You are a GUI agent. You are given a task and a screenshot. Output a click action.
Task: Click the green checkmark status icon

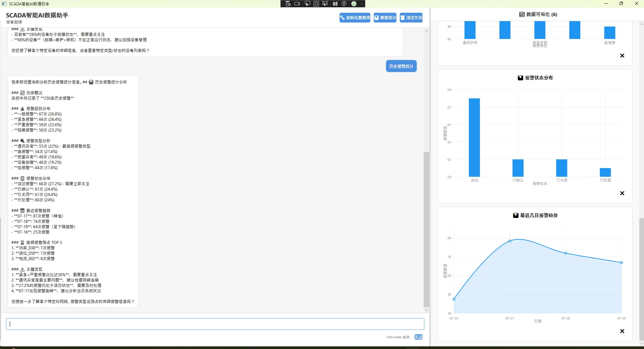click(354, 4)
